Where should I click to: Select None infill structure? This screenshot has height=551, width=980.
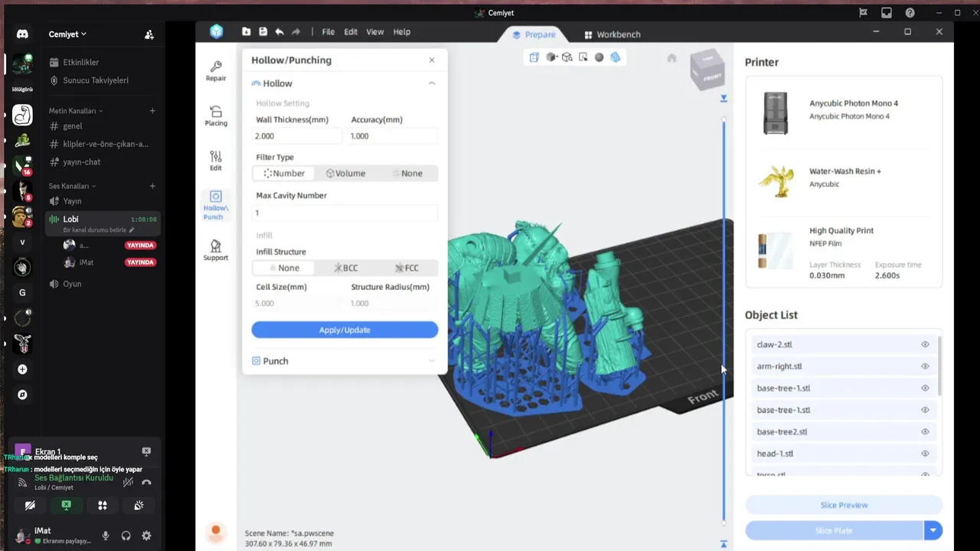coord(284,268)
